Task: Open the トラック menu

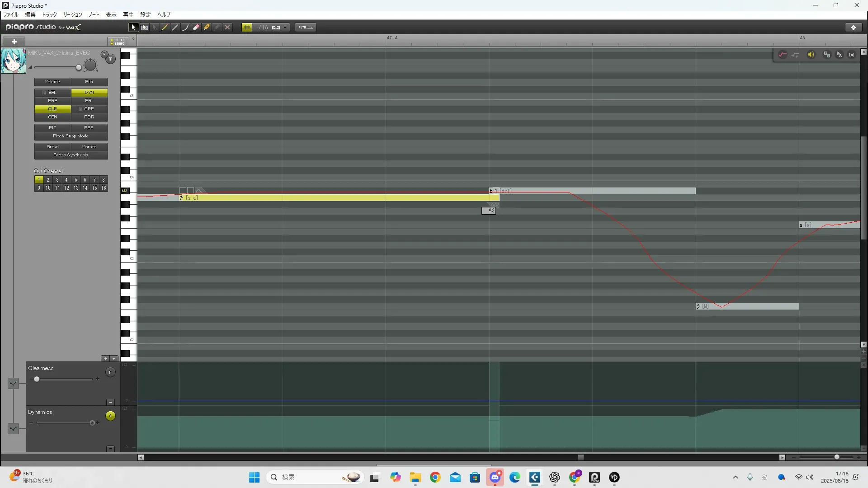Action: pos(49,15)
